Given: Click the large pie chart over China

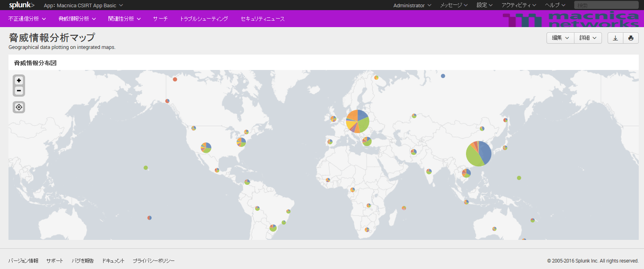Looking at the screenshot, I should [x=479, y=154].
